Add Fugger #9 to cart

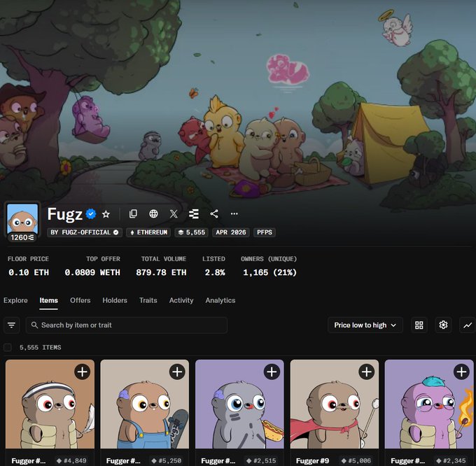366,372
